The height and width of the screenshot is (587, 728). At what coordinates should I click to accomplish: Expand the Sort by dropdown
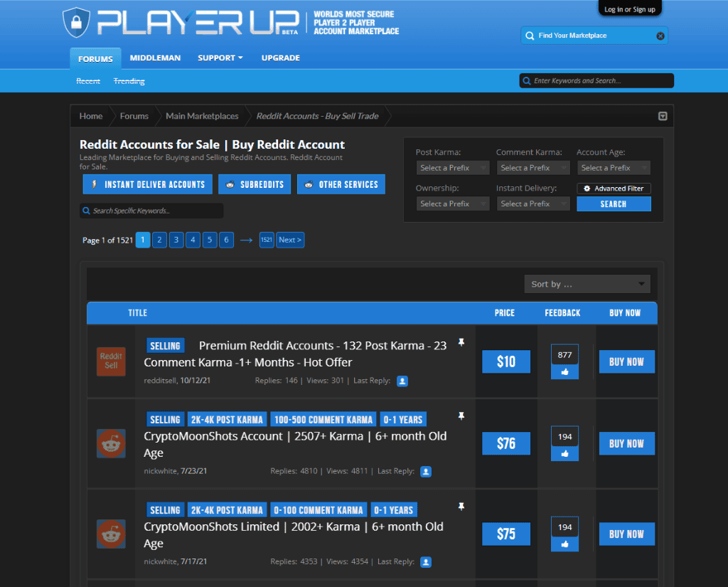click(x=587, y=284)
